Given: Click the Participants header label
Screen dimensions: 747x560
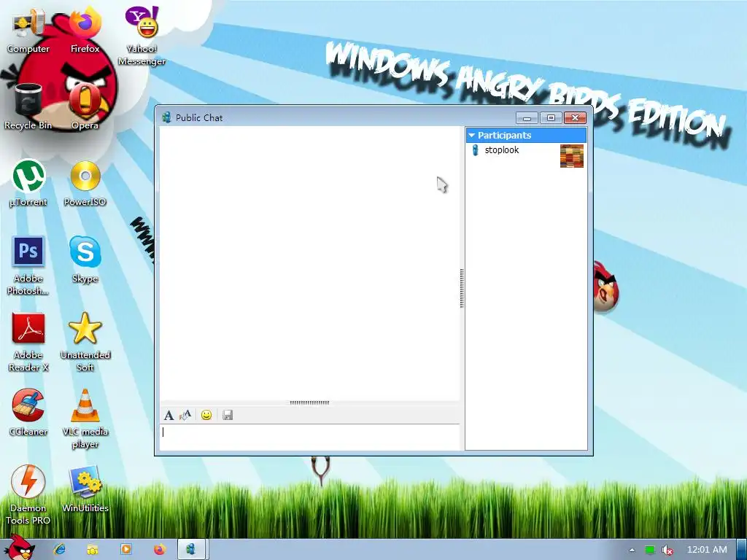Looking at the screenshot, I should point(504,135).
